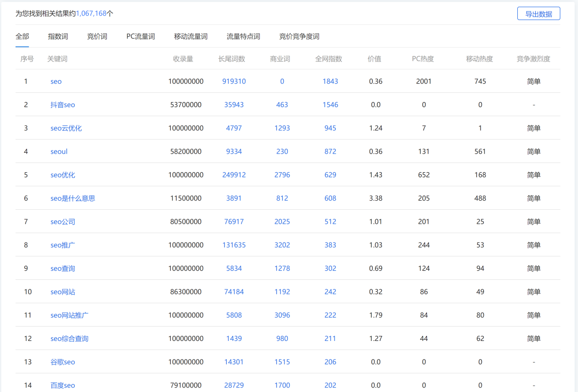The width and height of the screenshot is (578, 392).
Task: Click the 竞争激烈度 column header
Action: (533, 59)
